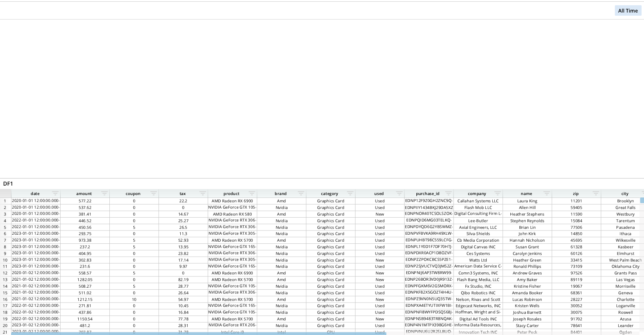Image resolution: width=644 pixels, height=335 pixels.
Task: Open filter icon for purchase_id column
Action: (x=448, y=193)
